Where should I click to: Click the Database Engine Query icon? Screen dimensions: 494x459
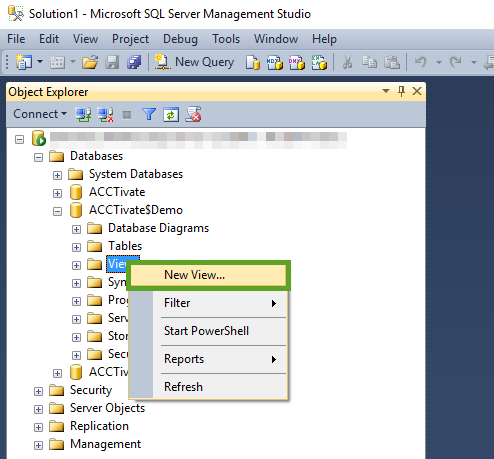253,62
